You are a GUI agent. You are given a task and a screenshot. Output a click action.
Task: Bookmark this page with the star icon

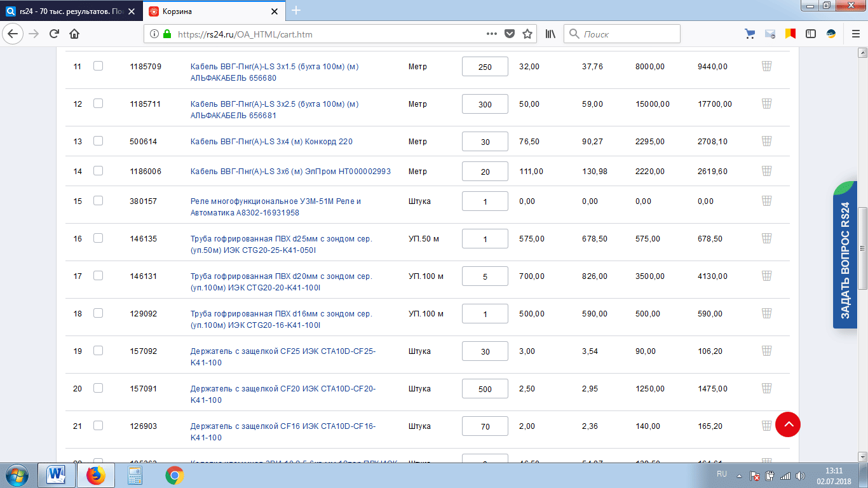pyautogui.click(x=527, y=34)
